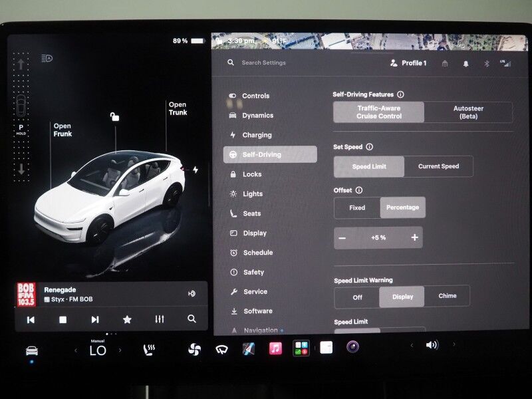Toggle the car door lock icon

(114, 117)
